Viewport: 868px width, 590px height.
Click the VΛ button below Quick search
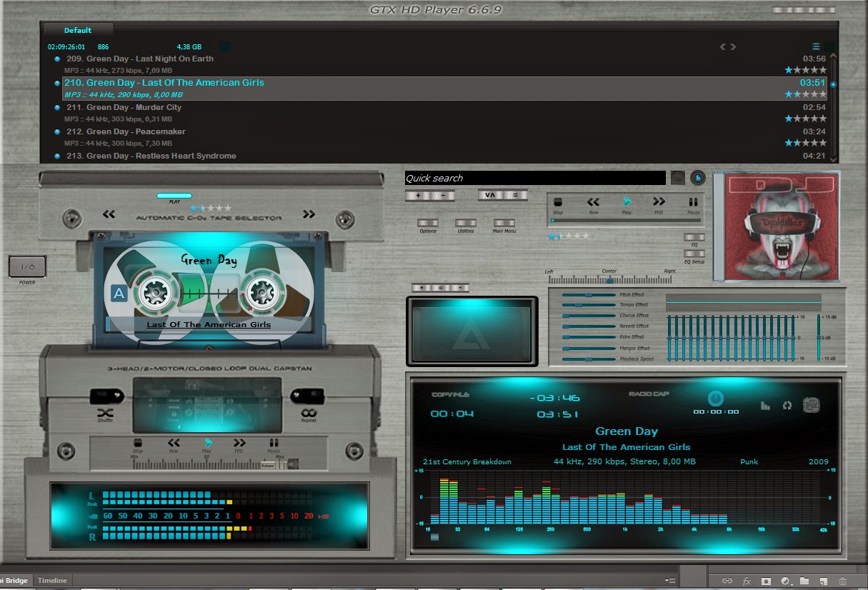(490, 195)
